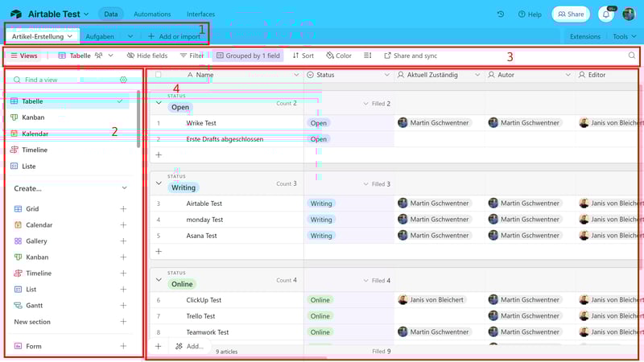Open the user profile avatar
Screen dimensions: 644x362
[629, 14]
